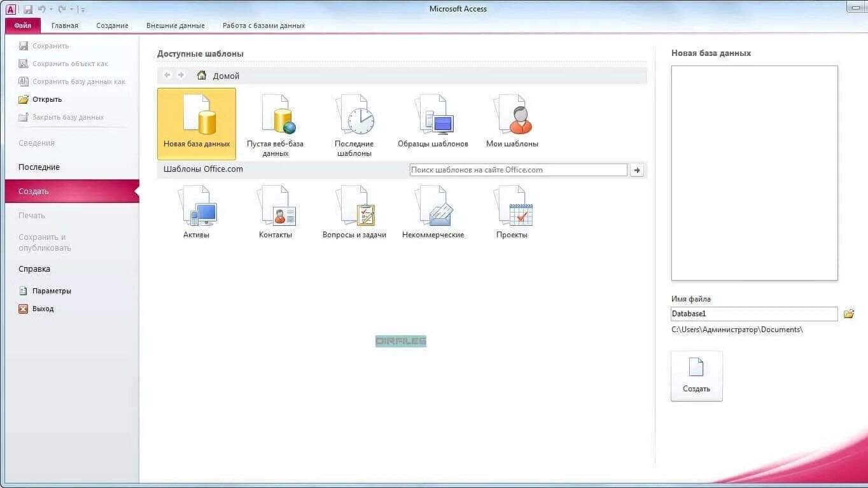This screenshot has height=488, width=868.
Task: Click the Имя файла label
Action: click(691, 299)
